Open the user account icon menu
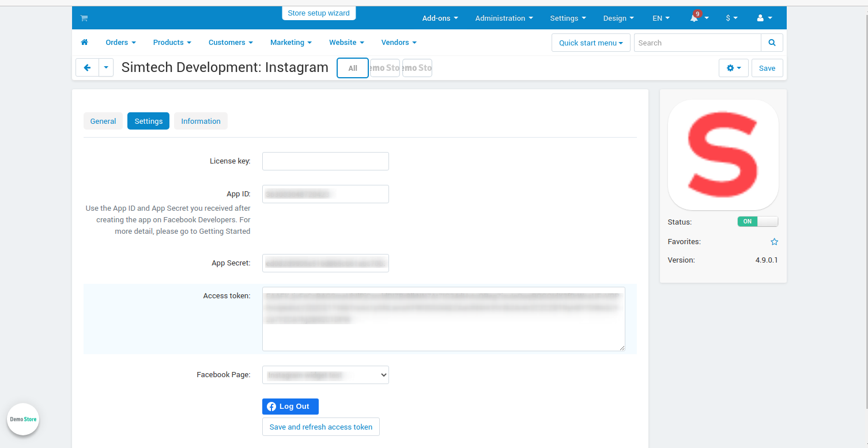The height and width of the screenshot is (448, 868). click(764, 18)
